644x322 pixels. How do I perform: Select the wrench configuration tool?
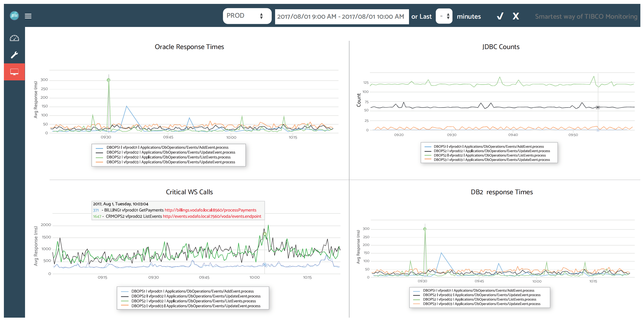coord(14,55)
